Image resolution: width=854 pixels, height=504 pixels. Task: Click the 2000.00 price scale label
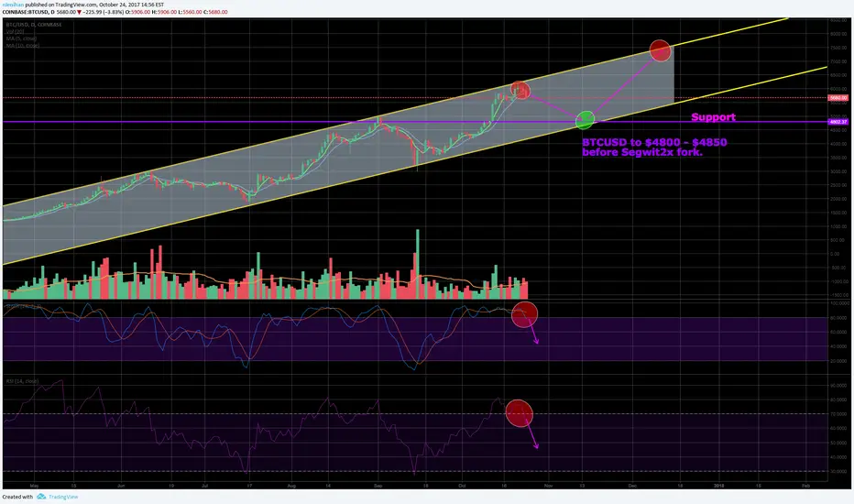(838, 200)
